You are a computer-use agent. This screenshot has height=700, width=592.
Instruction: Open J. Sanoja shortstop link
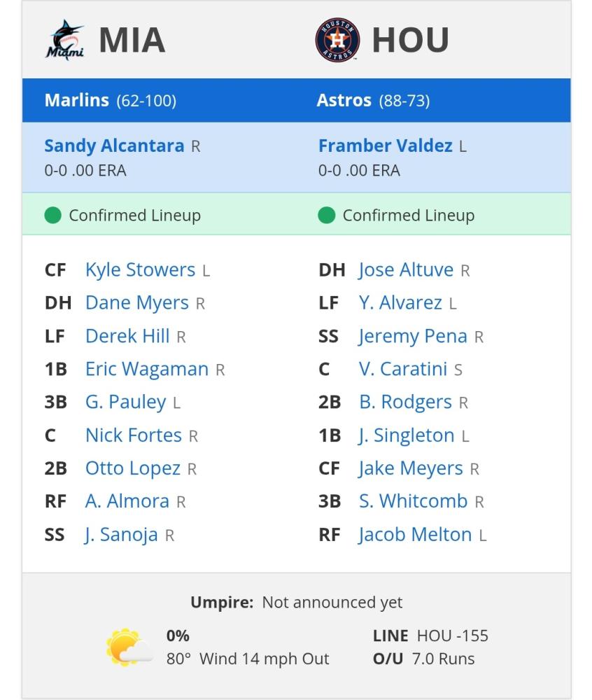point(121,534)
